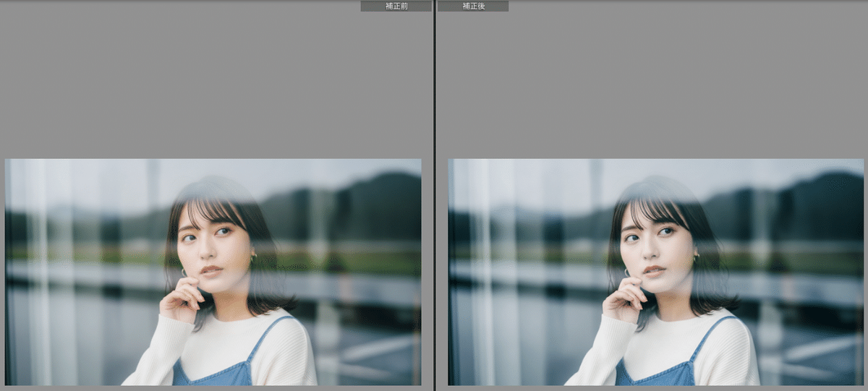Select the after (補正後) preview photo
Image resolution: width=868 pixels, height=391 pixels.
click(655, 272)
